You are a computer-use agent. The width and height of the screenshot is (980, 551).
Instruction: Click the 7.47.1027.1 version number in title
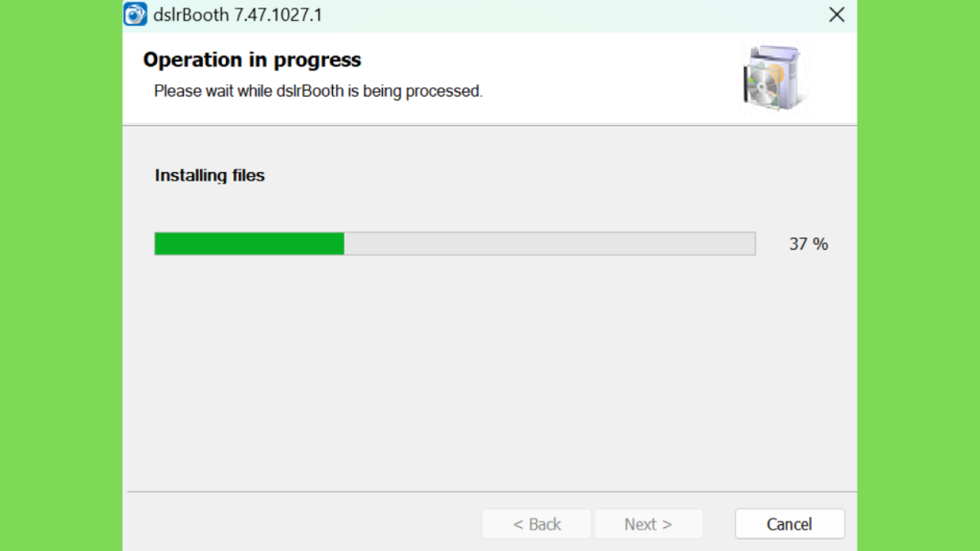pos(278,14)
